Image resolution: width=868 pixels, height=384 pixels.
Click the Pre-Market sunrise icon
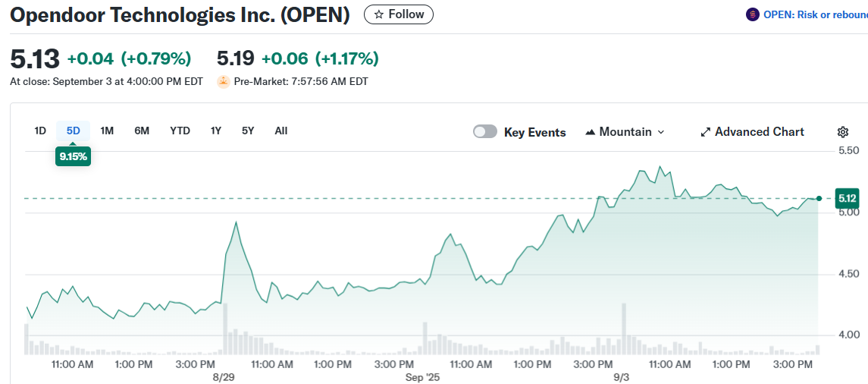click(223, 81)
